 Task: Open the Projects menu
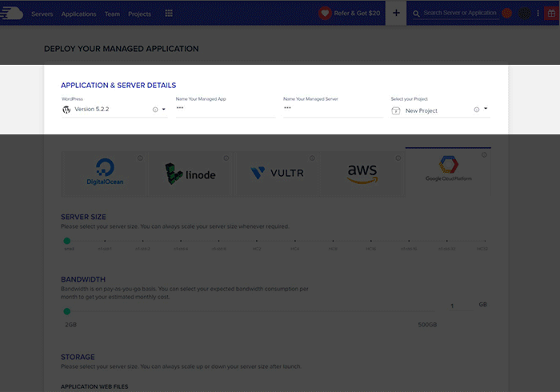[x=140, y=14]
